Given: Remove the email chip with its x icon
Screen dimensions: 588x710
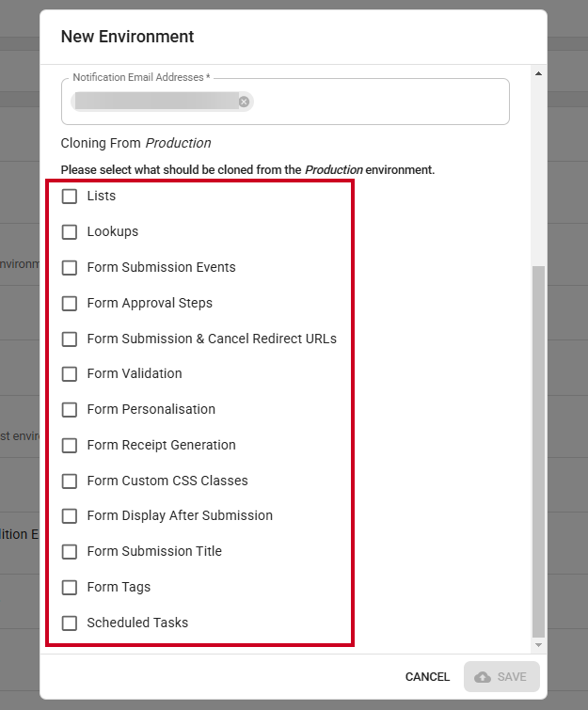Looking at the screenshot, I should [244, 102].
